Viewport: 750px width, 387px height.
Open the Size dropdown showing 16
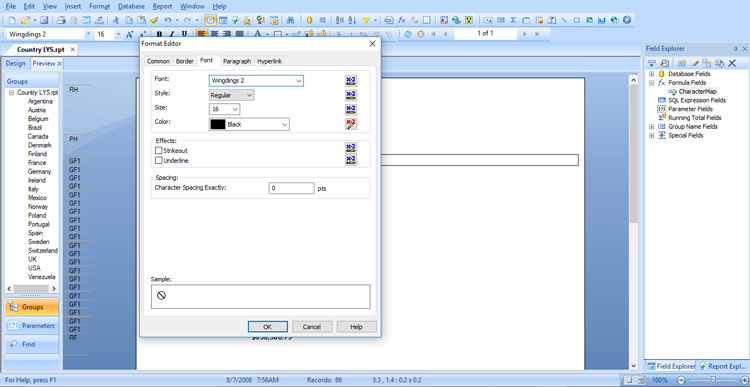coord(224,110)
